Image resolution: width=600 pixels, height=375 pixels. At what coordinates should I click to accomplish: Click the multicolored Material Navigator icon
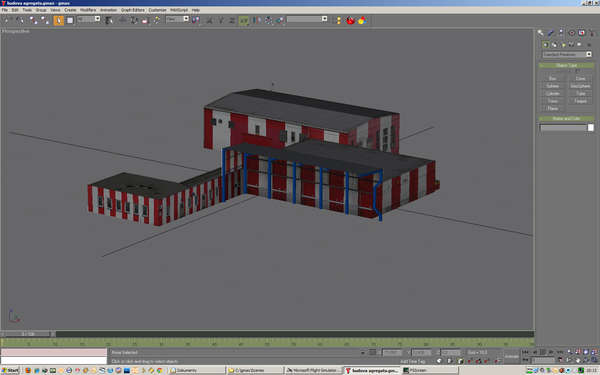(x=362, y=20)
